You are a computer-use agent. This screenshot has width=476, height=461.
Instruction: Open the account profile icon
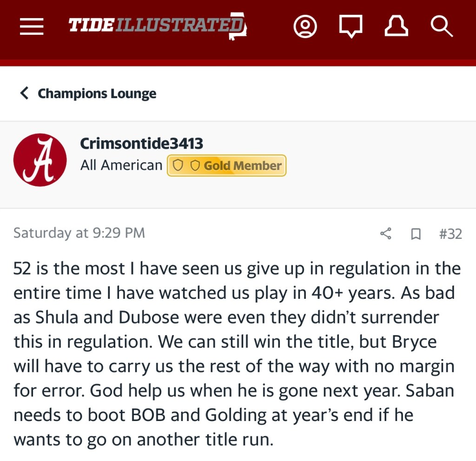coord(305,26)
